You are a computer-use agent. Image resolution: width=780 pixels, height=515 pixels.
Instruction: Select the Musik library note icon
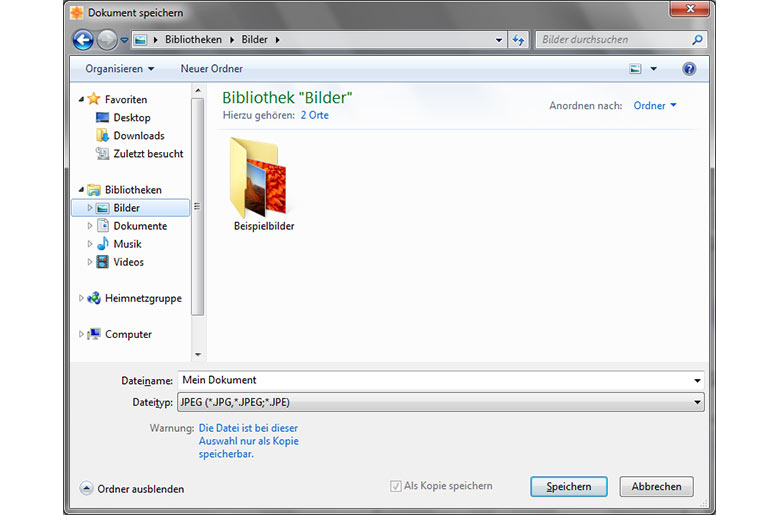(102, 243)
